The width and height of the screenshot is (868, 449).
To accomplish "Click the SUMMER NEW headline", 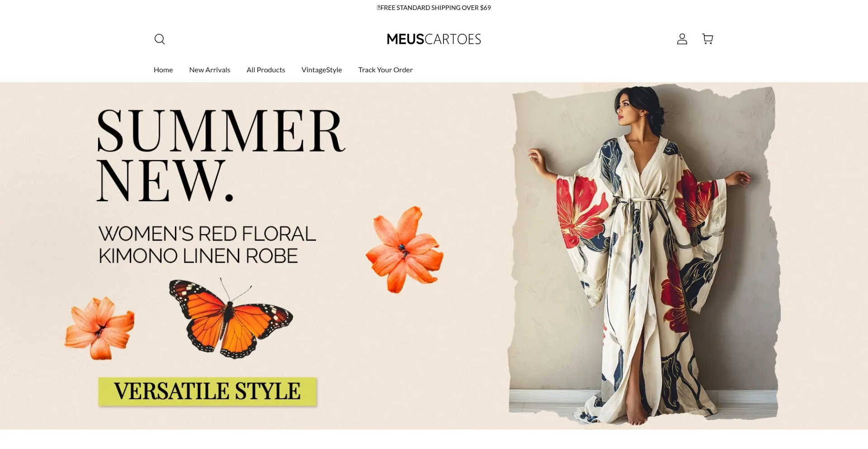I will (x=221, y=155).
